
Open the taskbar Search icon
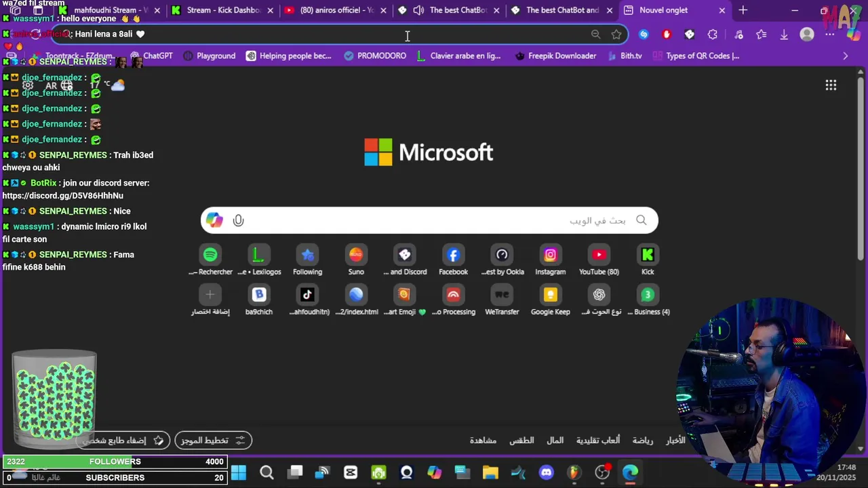click(267, 472)
